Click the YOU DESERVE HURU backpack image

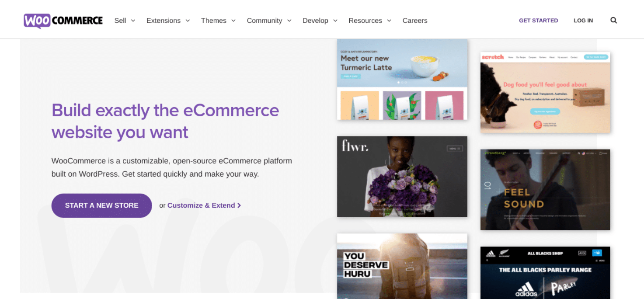(402, 266)
